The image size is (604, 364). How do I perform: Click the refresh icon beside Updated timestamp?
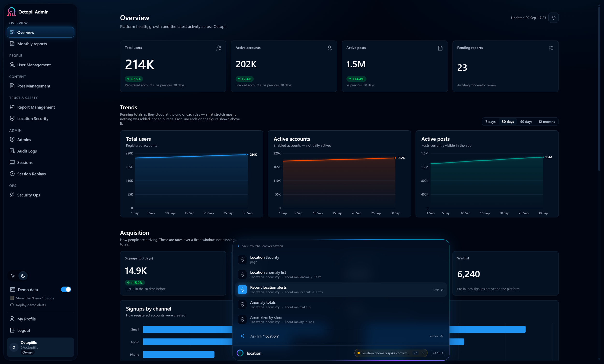tap(553, 18)
